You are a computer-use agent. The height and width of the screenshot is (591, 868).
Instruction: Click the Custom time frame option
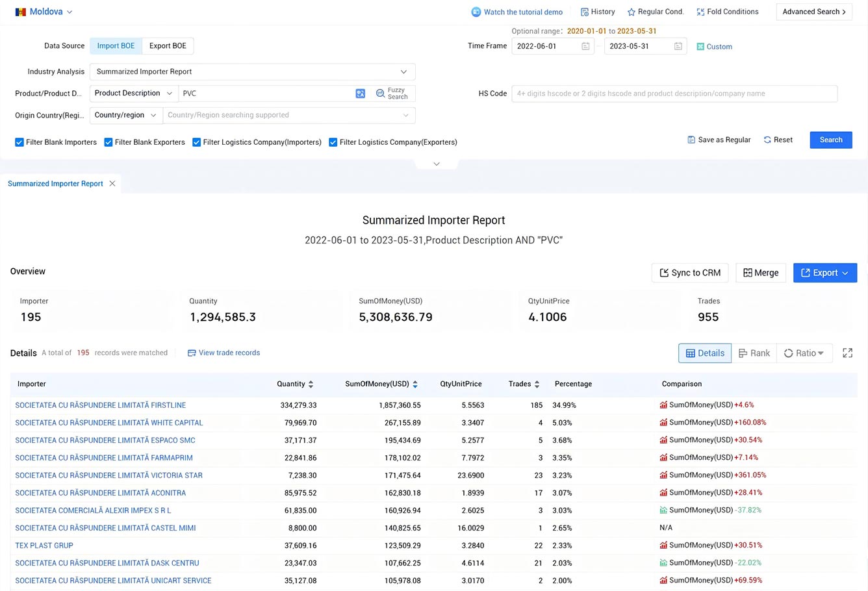point(714,47)
